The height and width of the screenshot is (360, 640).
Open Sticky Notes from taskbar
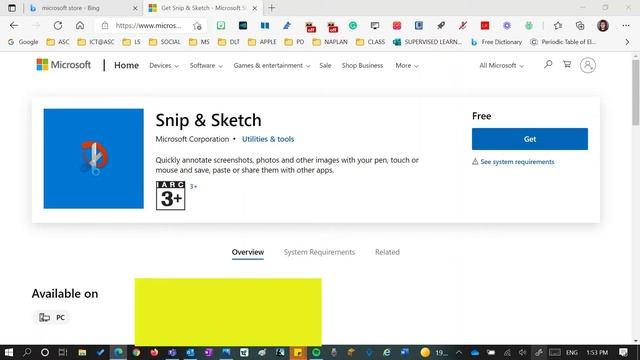[x=298, y=352]
